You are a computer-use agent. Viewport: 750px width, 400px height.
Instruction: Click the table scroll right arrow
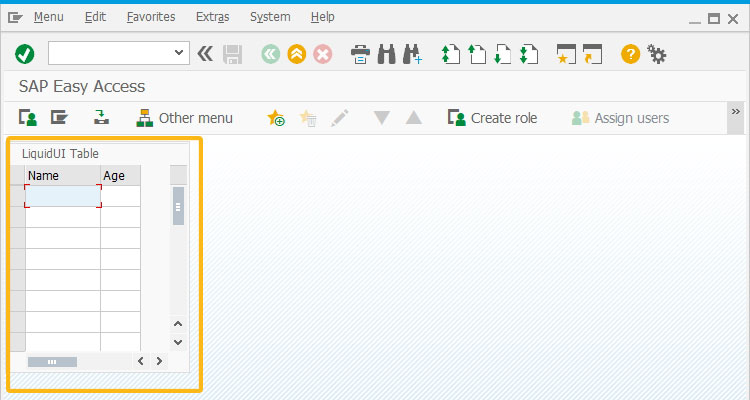click(159, 361)
